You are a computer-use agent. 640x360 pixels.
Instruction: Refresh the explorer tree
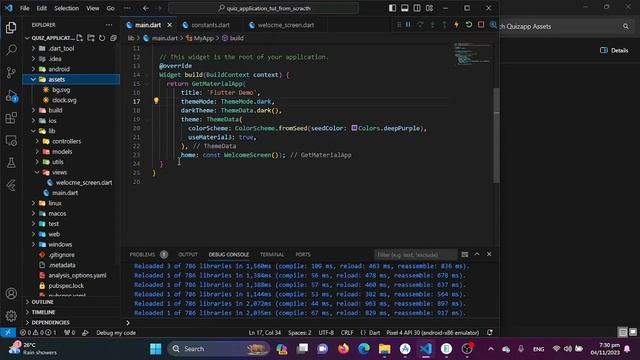tap(102, 38)
